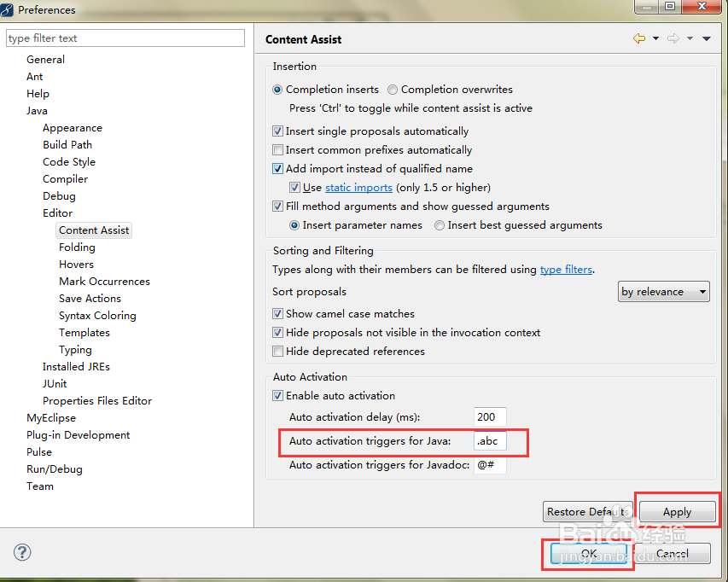Click the forward navigation arrow icon

pos(673,38)
